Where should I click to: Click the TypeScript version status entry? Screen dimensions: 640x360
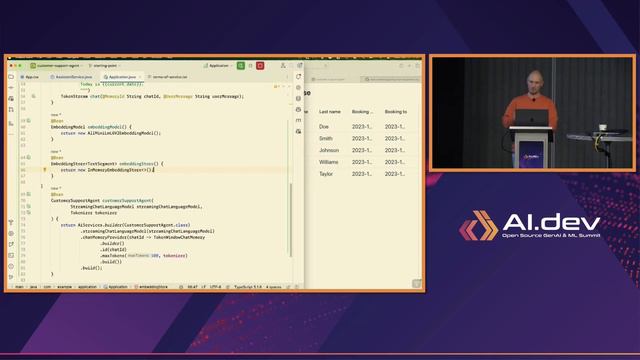point(248,287)
